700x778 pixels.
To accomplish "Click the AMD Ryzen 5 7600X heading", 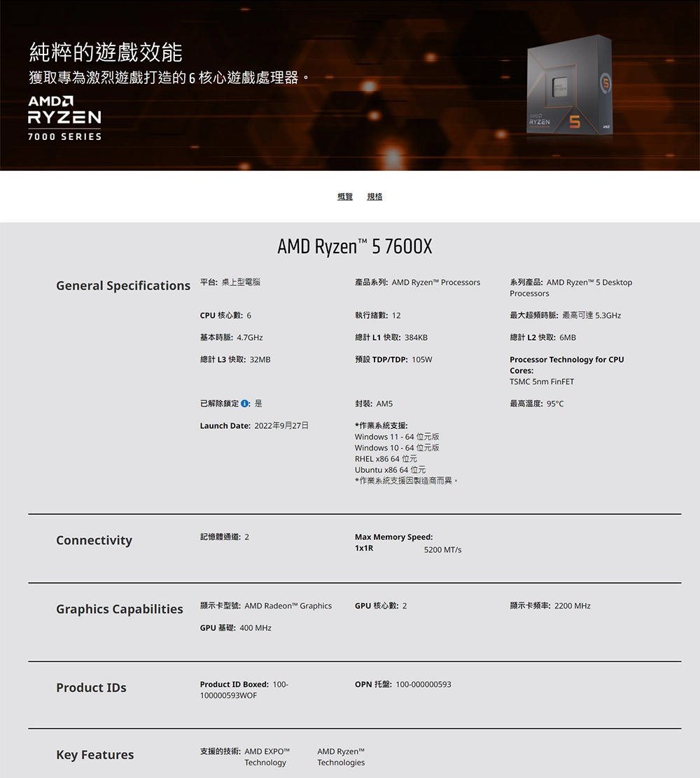I will (x=354, y=246).
